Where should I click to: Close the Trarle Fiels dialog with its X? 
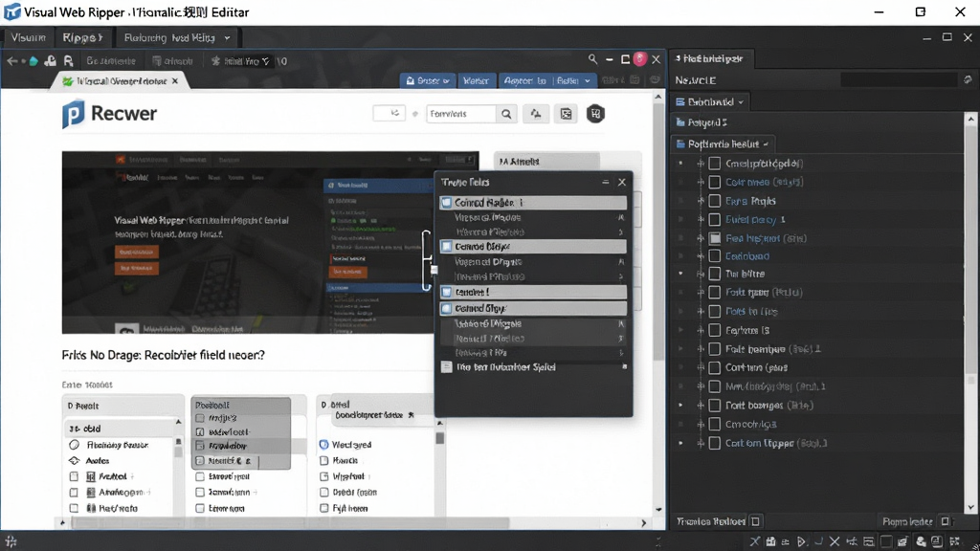coord(622,182)
